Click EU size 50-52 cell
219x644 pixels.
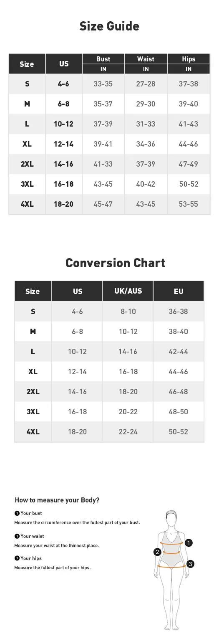tap(179, 431)
